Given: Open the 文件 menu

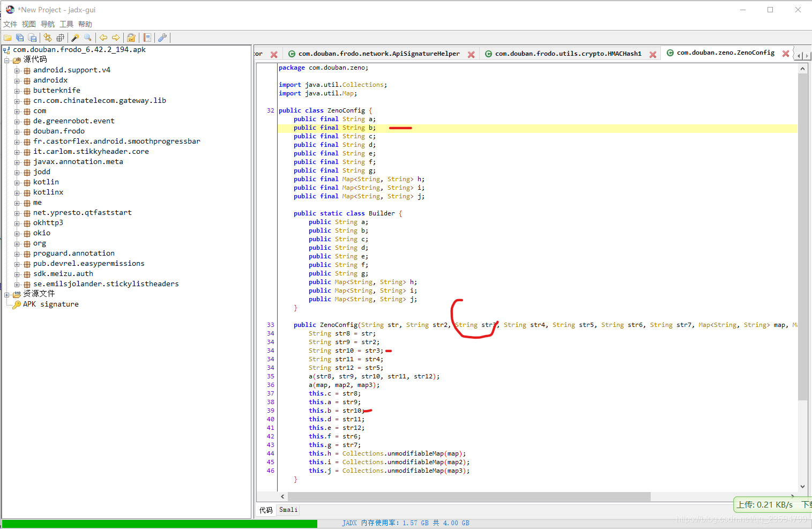Looking at the screenshot, I should pos(10,24).
